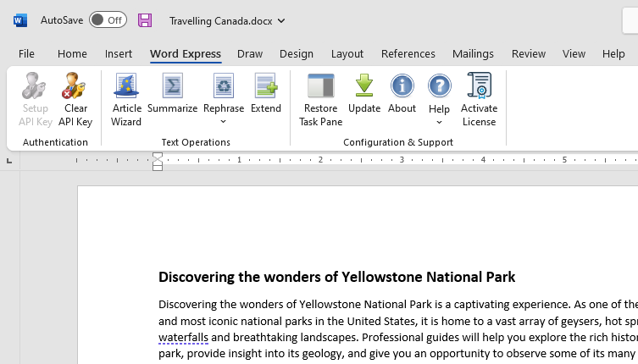Click the Text Operations group label
This screenshot has height=364, width=638.
[196, 142]
